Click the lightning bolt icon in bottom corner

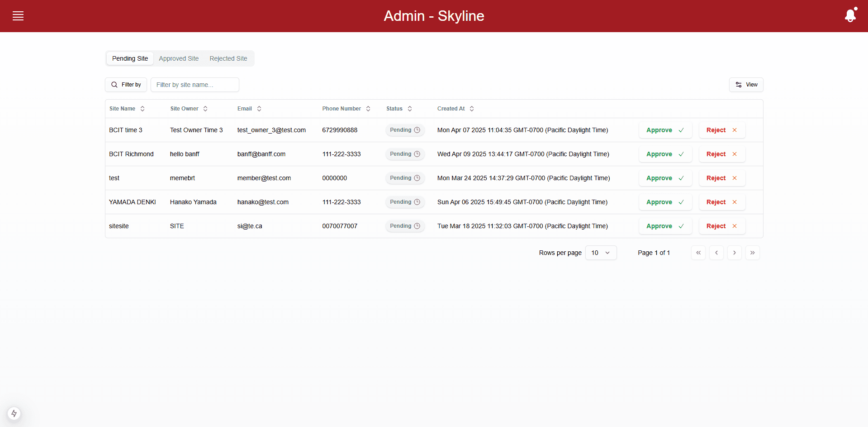click(x=14, y=413)
